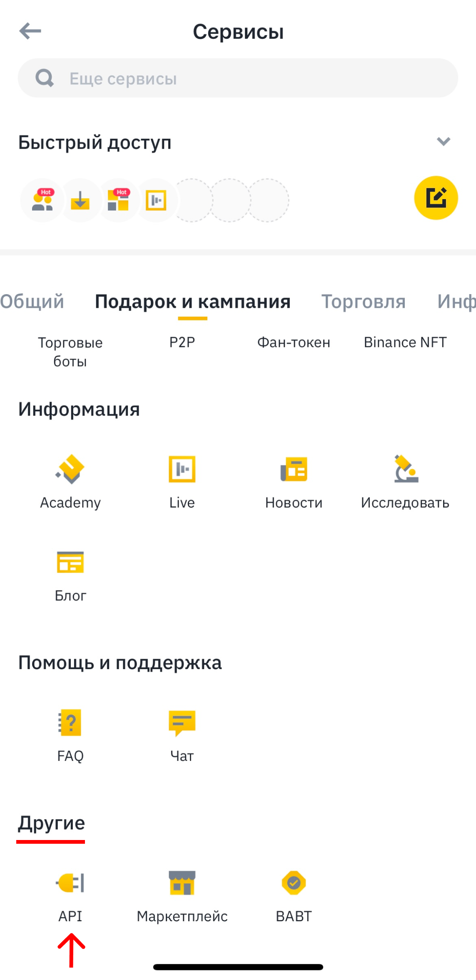476x980 pixels.
Task: Switch to the Торговля tab
Action: (x=363, y=302)
